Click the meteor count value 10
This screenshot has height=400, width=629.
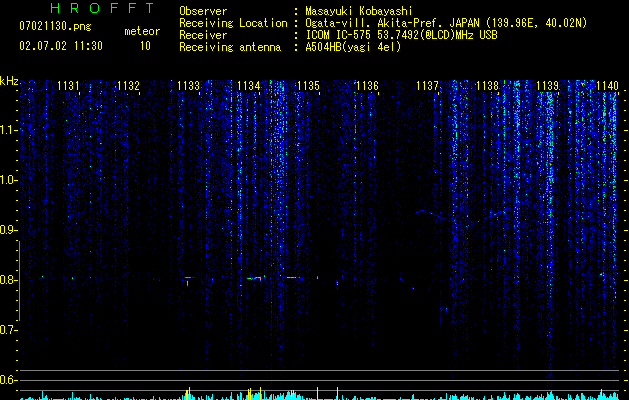coord(145,46)
